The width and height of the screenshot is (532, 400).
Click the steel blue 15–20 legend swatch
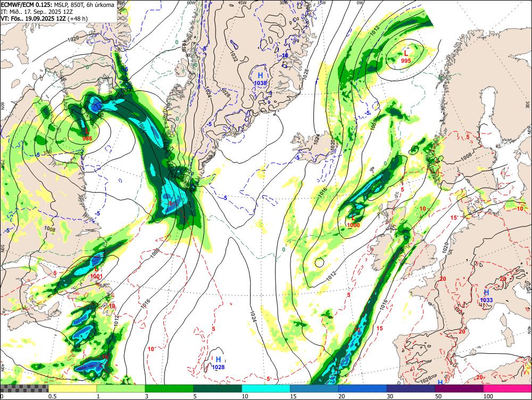pos(314,388)
